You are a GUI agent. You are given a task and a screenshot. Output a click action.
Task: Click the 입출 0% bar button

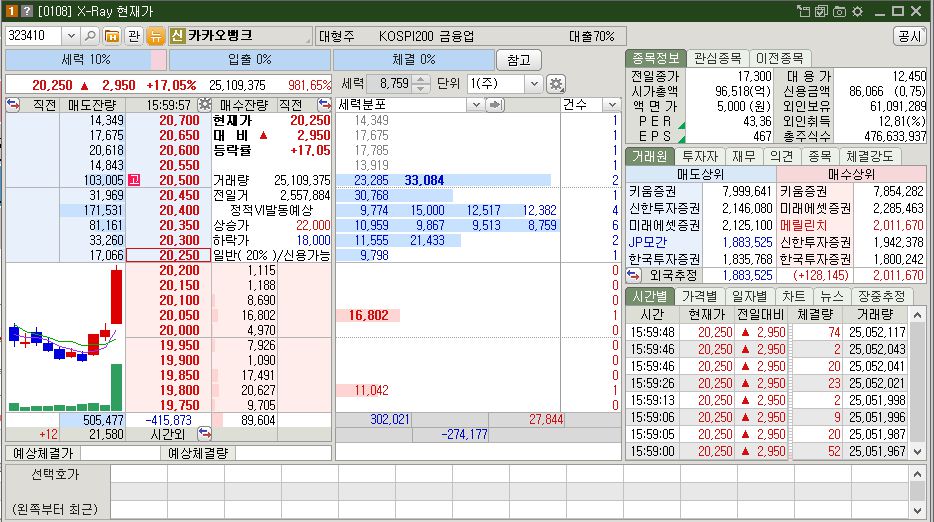[250, 60]
